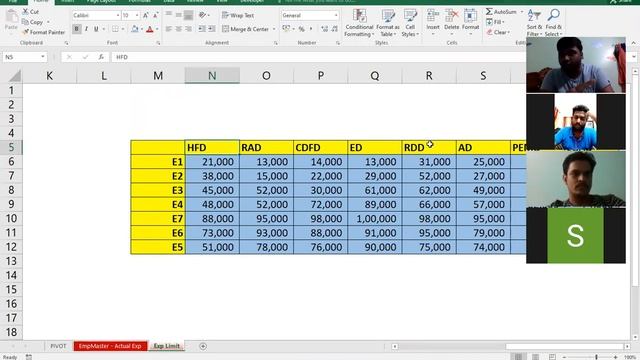Open the font size dropdown
The image size is (640, 360).
click(x=137, y=15)
